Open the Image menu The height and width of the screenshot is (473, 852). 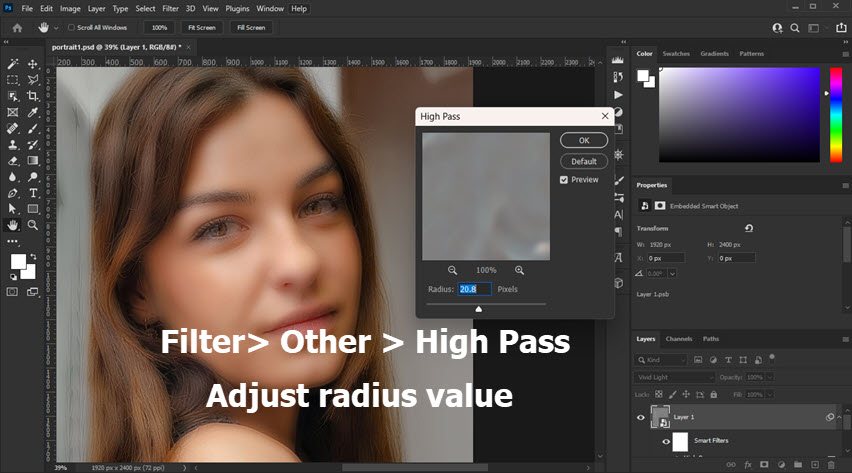(x=70, y=9)
